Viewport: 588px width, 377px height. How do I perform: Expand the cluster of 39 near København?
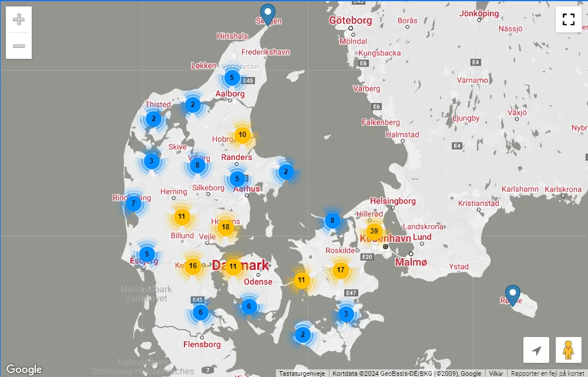(x=374, y=231)
